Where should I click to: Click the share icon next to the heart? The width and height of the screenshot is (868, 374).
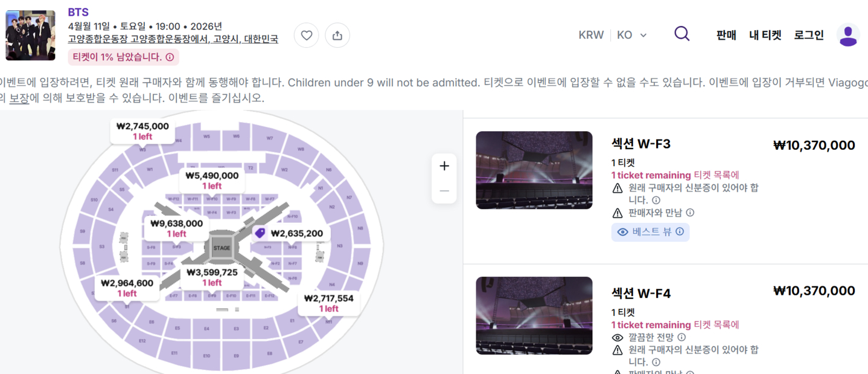click(337, 35)
